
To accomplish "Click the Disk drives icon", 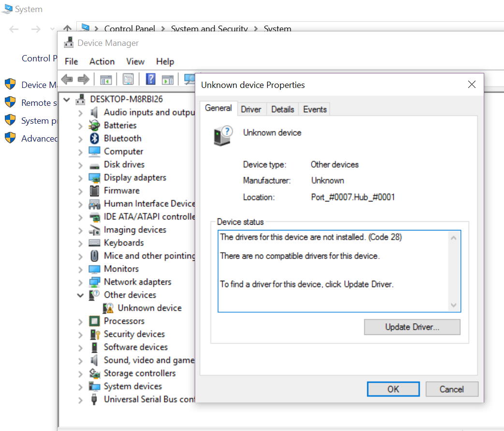I will [94, 166].
